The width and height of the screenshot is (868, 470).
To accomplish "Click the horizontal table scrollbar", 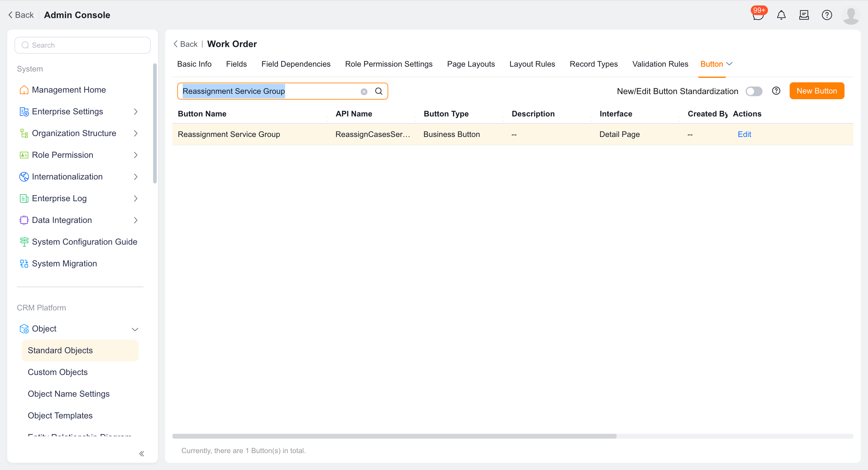I will (394, 436).
